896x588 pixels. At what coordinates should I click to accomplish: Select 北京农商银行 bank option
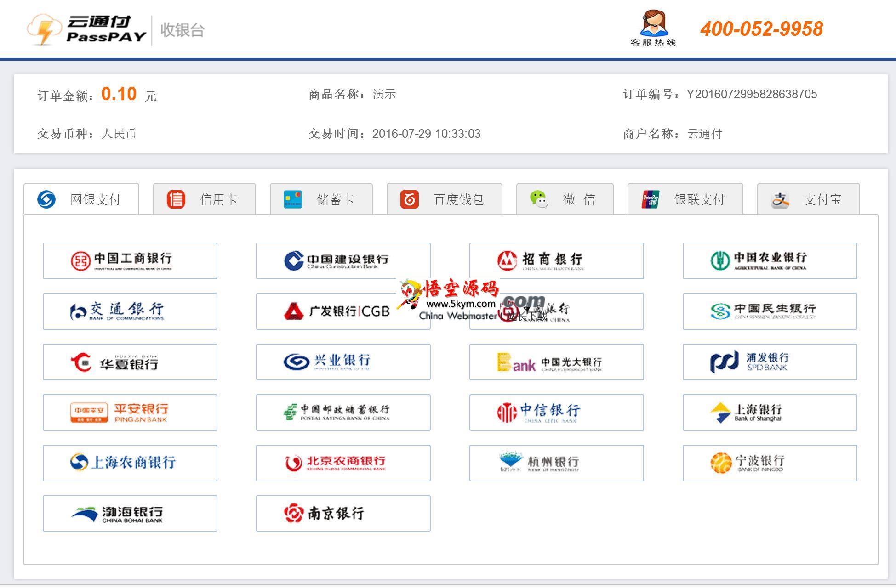[343, 463]
